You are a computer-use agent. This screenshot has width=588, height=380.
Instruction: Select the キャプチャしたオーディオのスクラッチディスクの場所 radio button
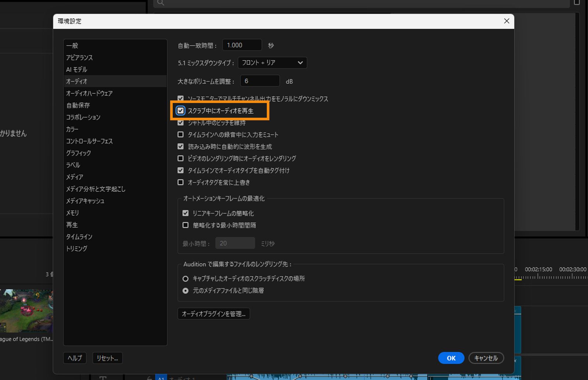pos(185,278)
